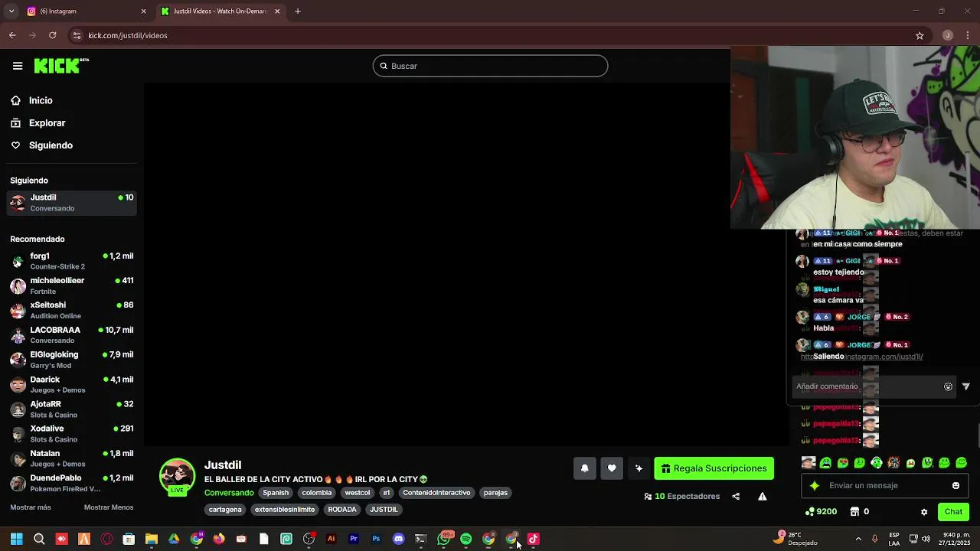Open recommended channel Xodalive
This screenshot has height=551, width=980.
71,434
